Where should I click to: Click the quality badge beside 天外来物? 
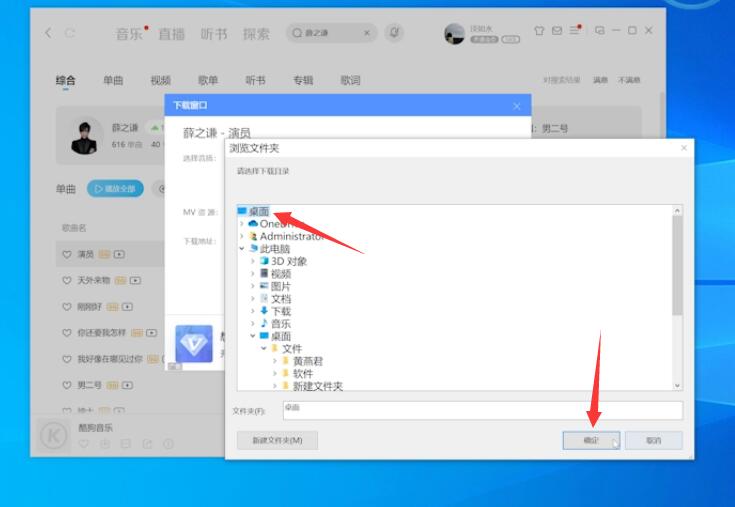click(x=120, y=281)
